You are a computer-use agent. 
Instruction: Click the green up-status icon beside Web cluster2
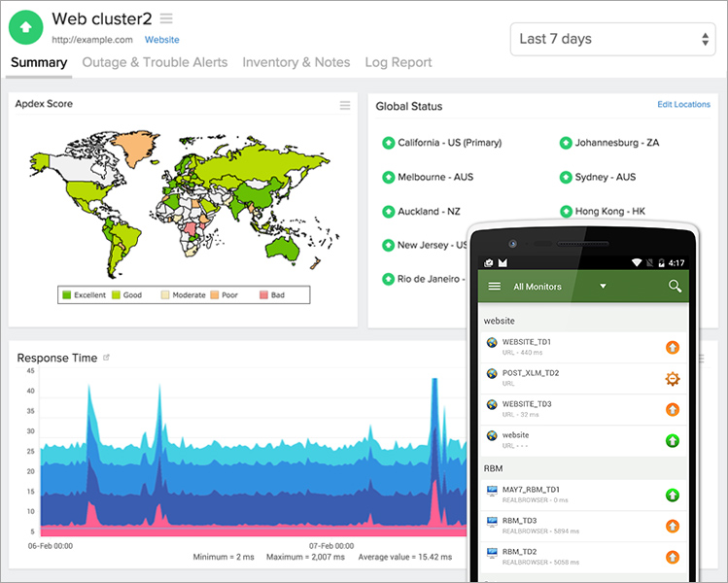(26, 27)
